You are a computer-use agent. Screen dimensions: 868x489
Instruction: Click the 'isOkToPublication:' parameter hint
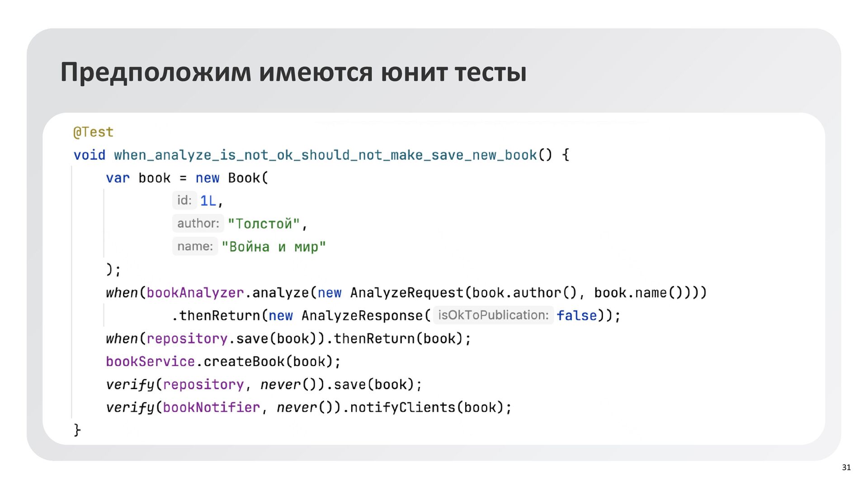(x=493, y=315)
